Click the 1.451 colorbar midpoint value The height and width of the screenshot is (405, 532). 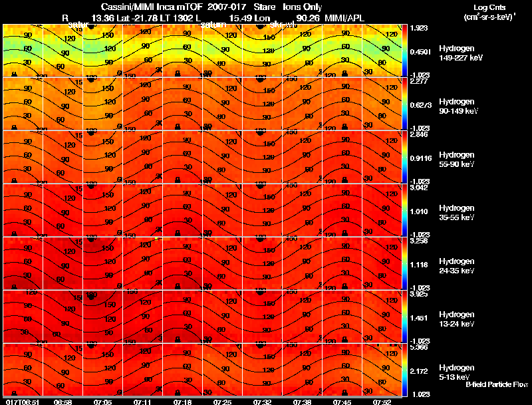click(x=419, y=318)
